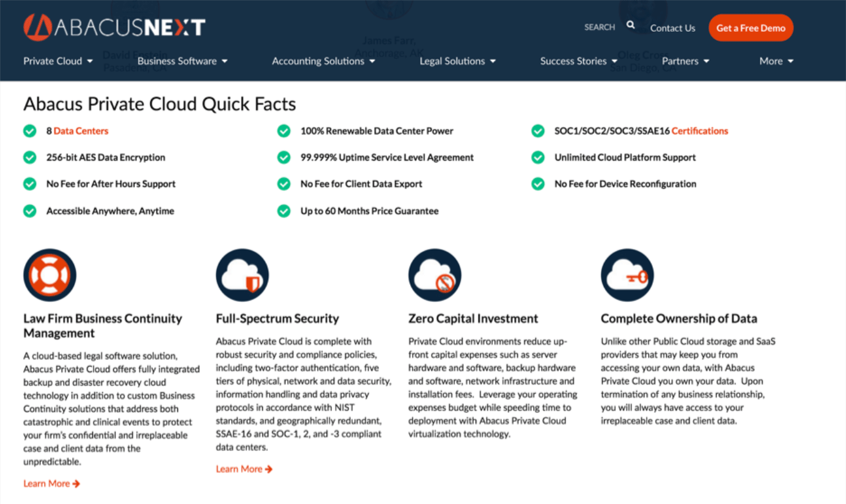Click green checkmark beside 8 Data Centers
Viewport: 846px width, 504px height.
29,131
